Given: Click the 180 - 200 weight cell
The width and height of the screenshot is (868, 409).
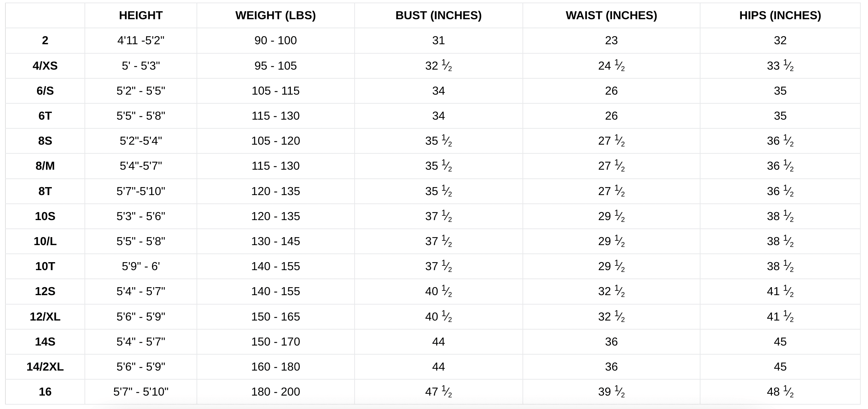Looking at the screenshot, I should 275,392.
